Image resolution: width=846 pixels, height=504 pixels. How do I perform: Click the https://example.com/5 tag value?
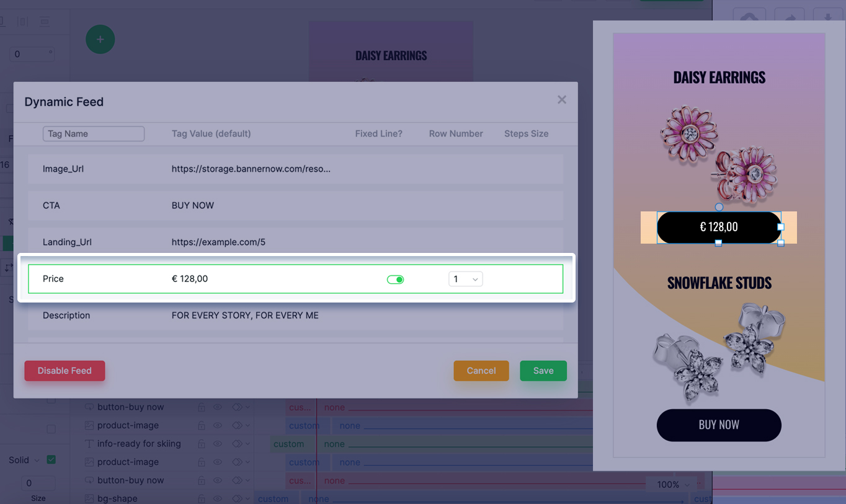coord(218,242)
